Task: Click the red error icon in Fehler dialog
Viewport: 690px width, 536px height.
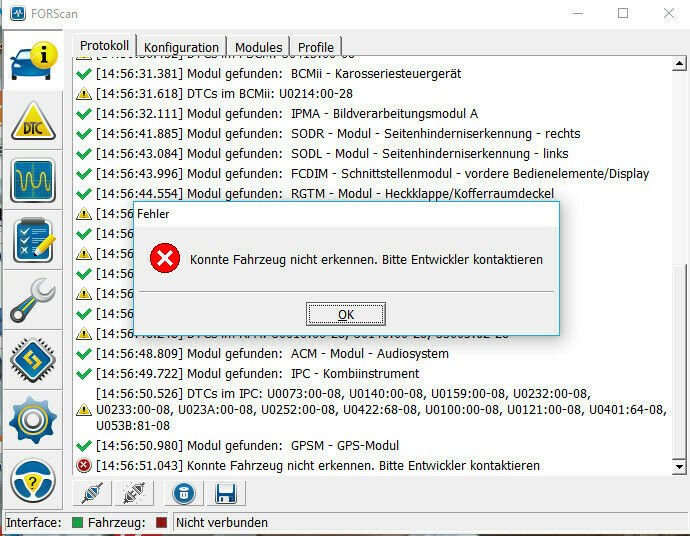Action: [165, 258]
